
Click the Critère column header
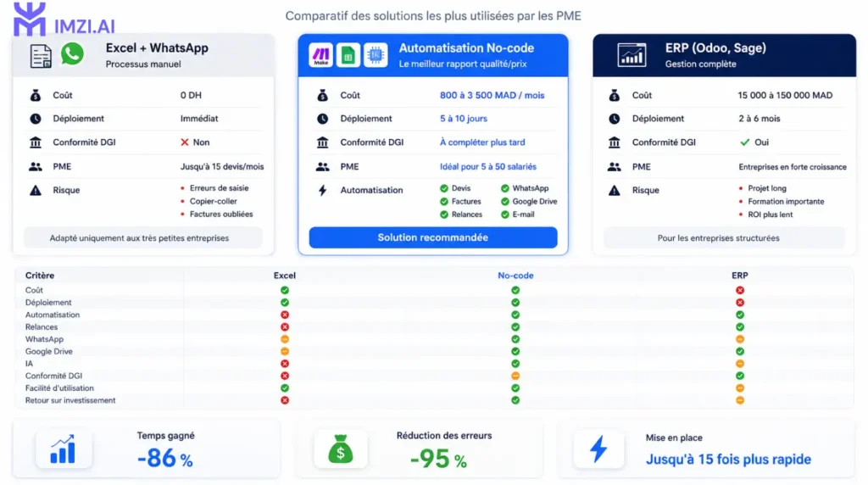40,276
